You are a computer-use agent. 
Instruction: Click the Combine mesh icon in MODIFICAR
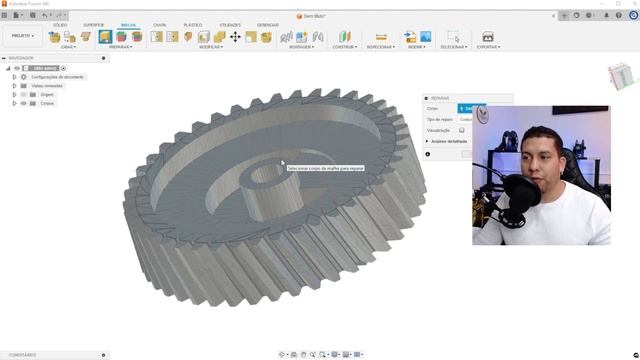[x=220, y=37]
